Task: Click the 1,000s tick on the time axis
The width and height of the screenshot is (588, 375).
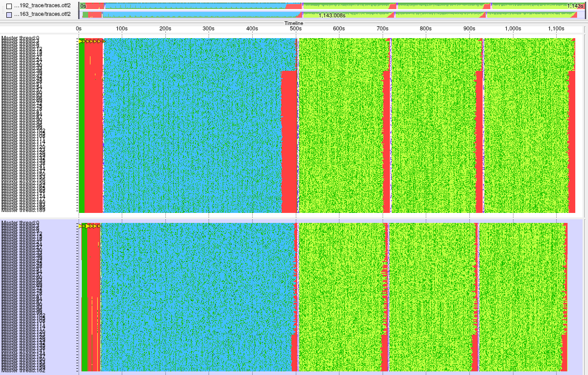Action: click(x=513, y=29)
